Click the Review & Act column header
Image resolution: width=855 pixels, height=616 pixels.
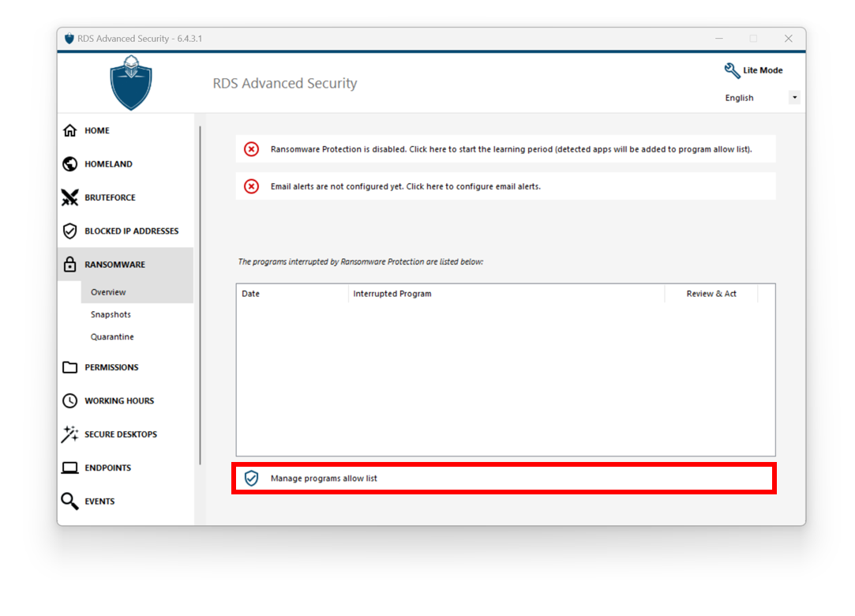711,294
